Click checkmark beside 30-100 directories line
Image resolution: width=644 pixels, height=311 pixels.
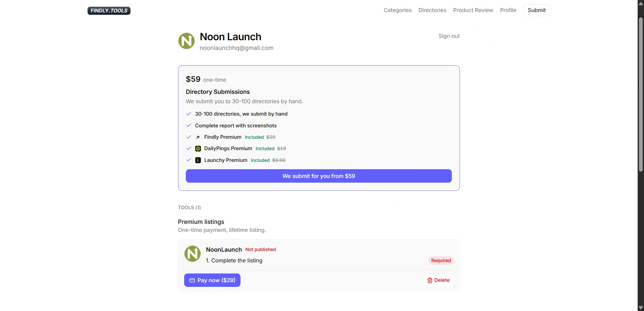(x=189, y=114)
